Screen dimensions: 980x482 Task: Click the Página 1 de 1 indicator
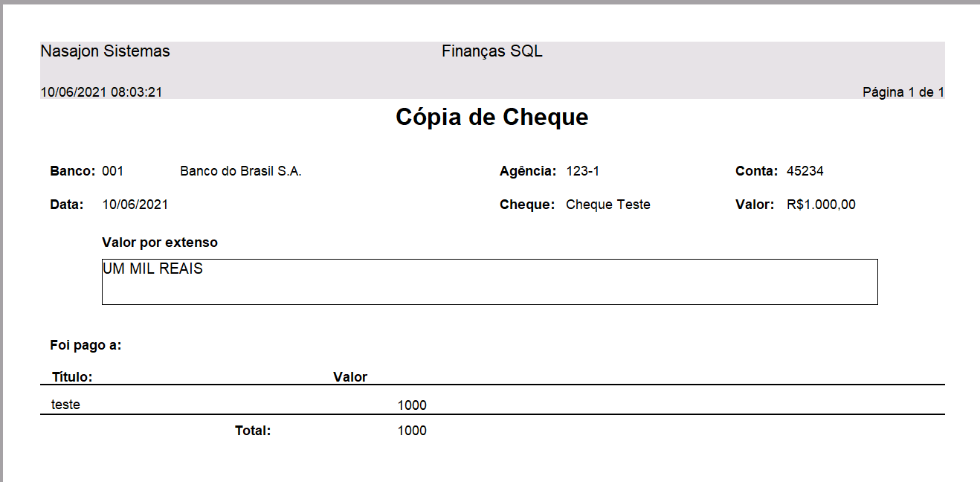(x=903, y=92)
